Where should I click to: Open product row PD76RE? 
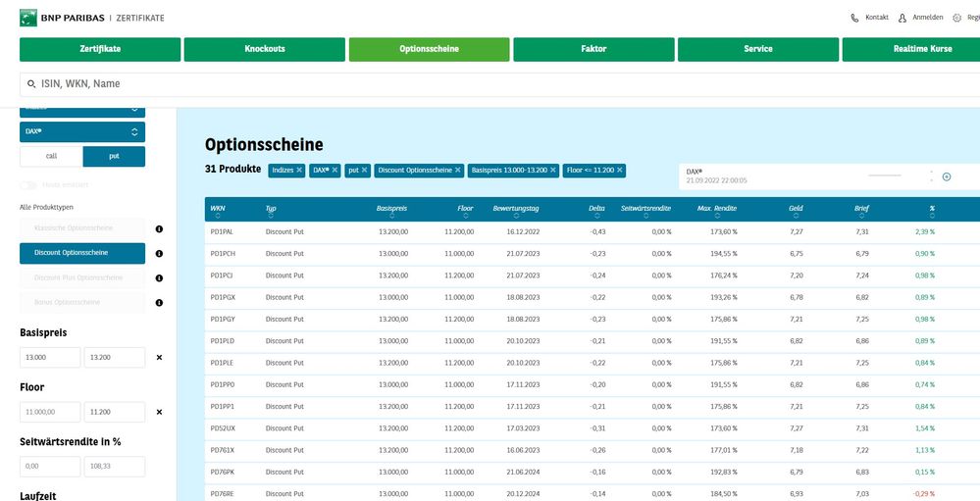593,493
